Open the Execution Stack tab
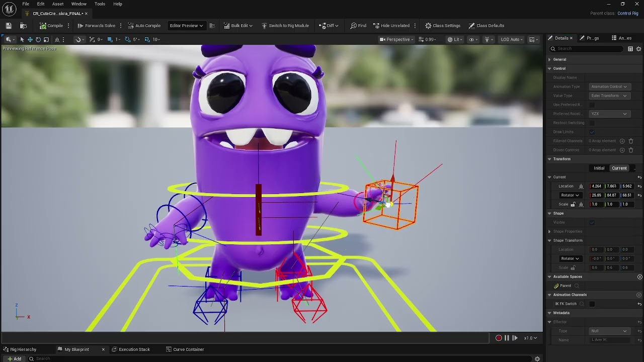The width and height of the screenshot is (644, 362). point(131,349)
